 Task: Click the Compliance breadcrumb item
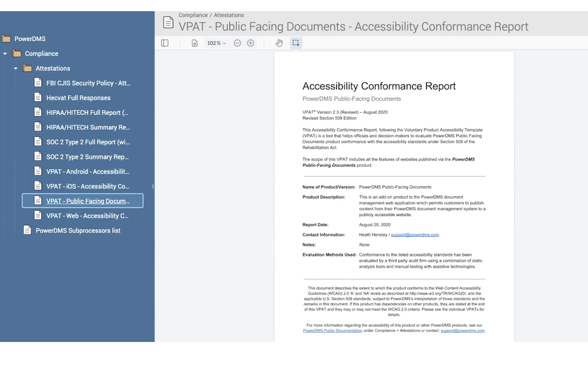193,15
